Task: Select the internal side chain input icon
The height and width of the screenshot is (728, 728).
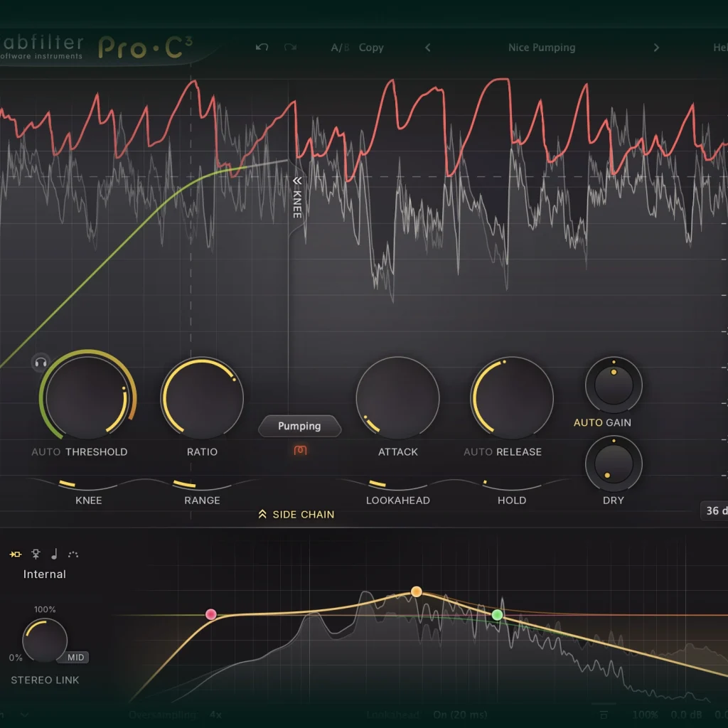Action: coord(16,554)
